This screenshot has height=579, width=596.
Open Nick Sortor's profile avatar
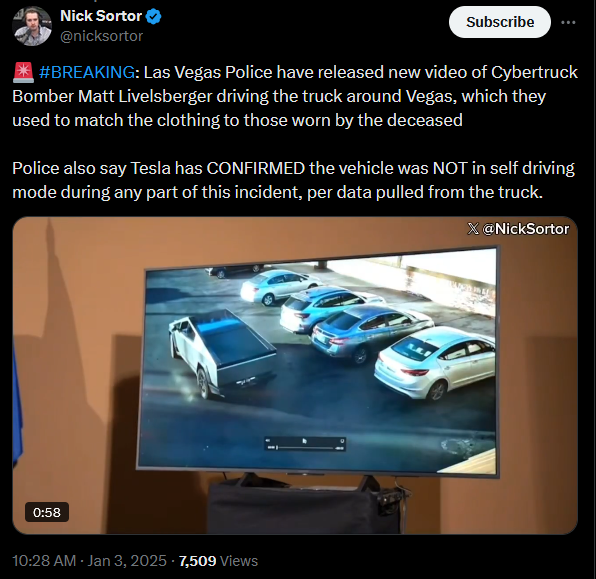(x=32, y=26)
